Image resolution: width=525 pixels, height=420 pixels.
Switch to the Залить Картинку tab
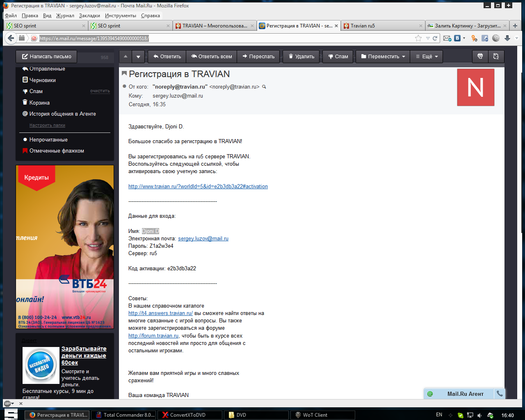click(467, 25)
